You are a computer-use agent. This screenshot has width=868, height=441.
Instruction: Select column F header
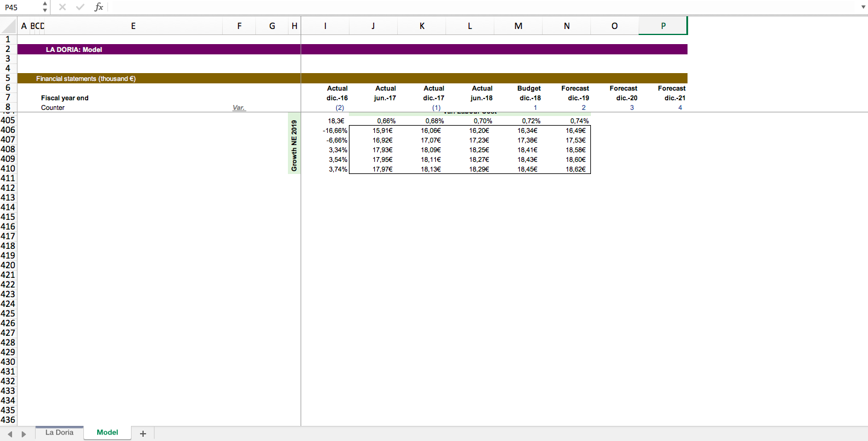(x=239, y=26)
